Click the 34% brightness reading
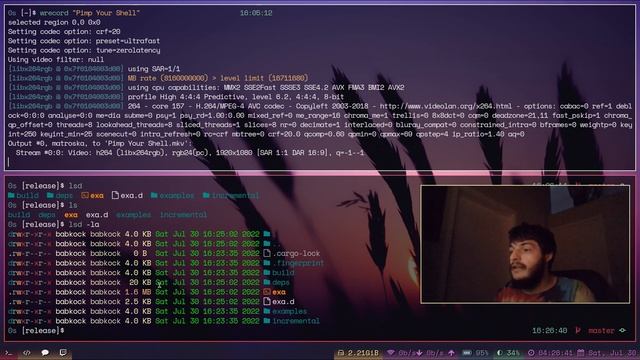 click(513, 353)
